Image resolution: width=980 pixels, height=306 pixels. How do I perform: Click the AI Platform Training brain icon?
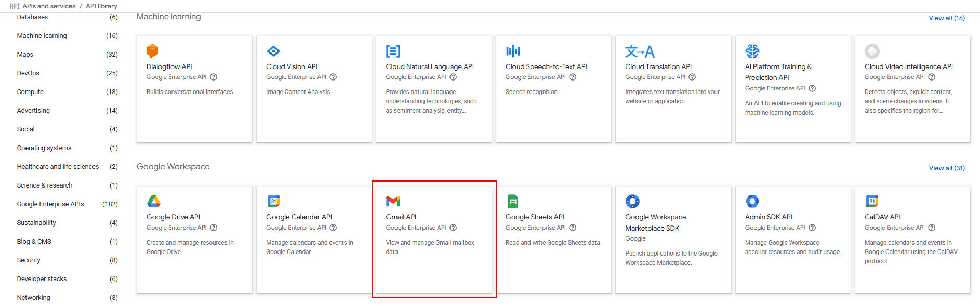(752, 51)
